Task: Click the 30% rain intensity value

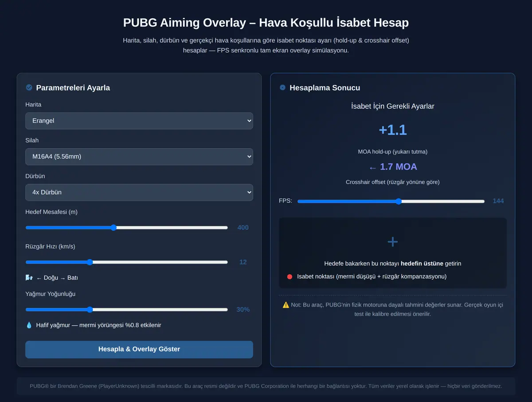Action: (243, 310)
